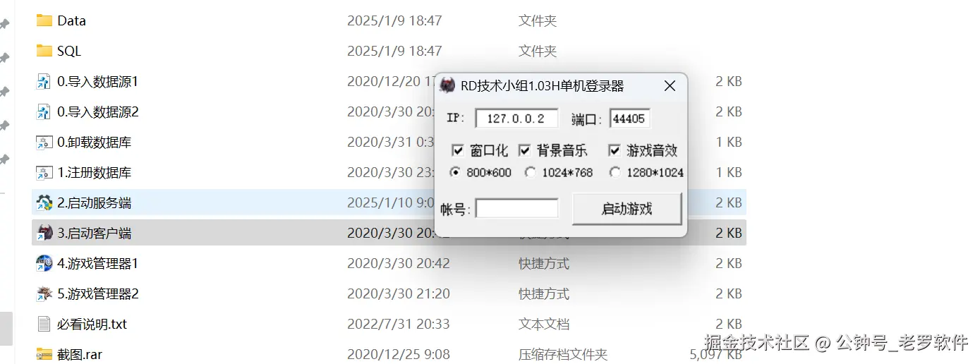
Task: Select the SQL folder icon
Action: coord(44,51)
